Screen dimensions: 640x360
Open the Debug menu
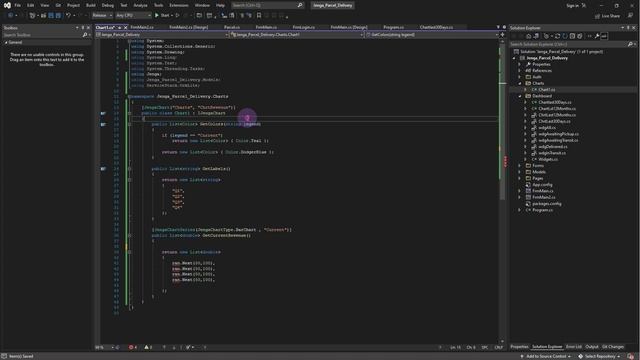click(108, 5)
